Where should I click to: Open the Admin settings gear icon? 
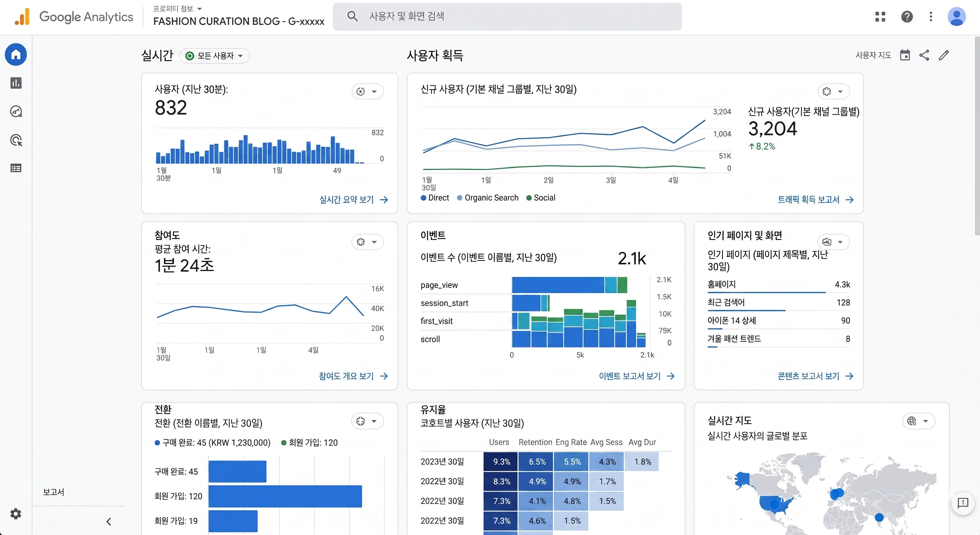[16, 514]
